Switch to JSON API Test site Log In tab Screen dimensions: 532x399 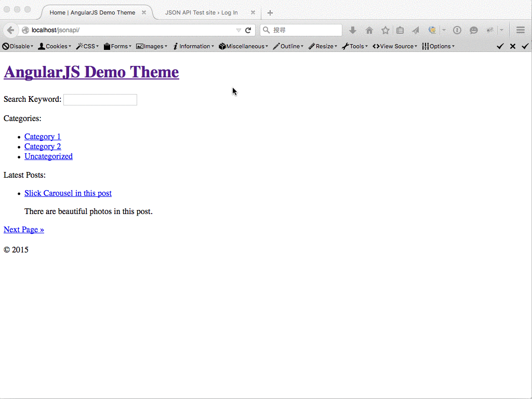201,12
